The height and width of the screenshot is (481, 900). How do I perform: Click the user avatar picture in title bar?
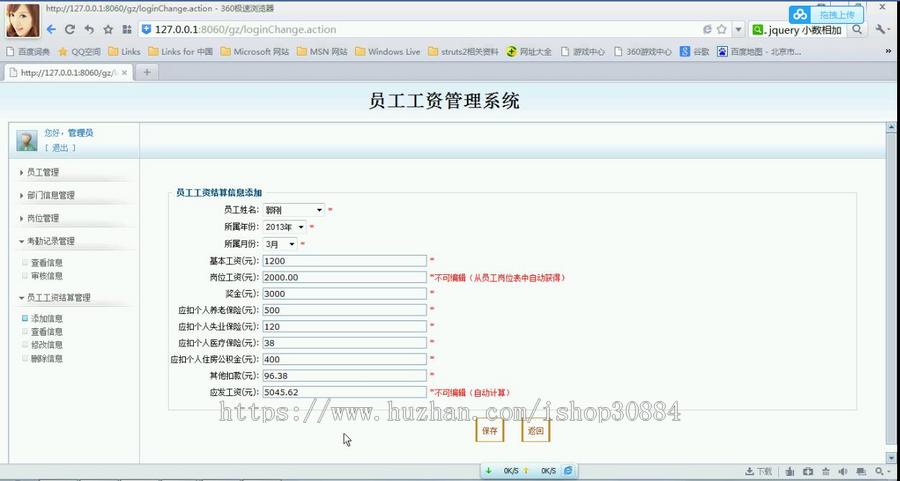(23, 20)
